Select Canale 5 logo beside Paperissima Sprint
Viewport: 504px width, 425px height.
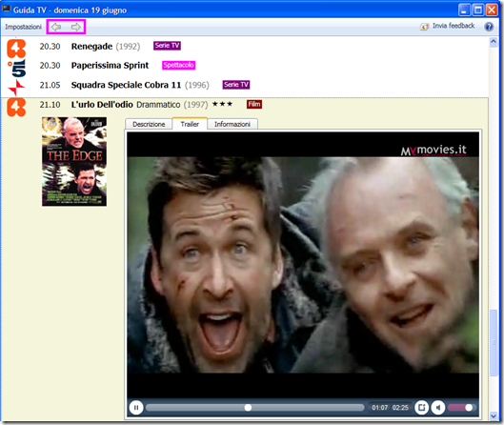pos(17,68)
